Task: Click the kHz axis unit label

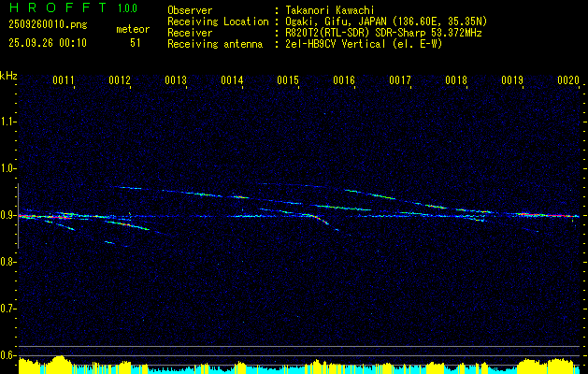Action: [8, 76]
